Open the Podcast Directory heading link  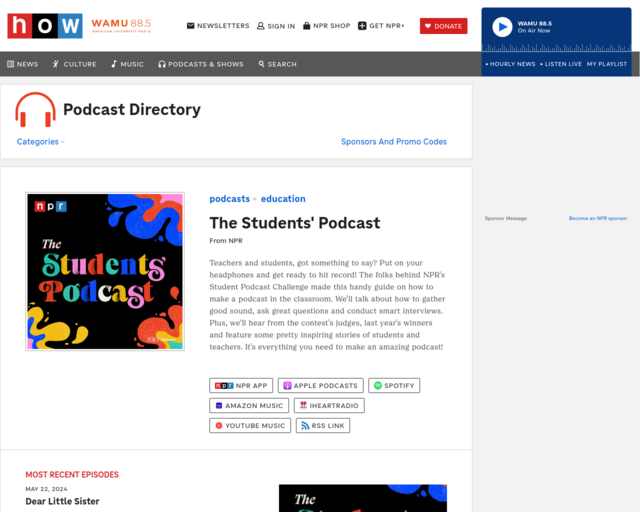click(x=132, y=109)
